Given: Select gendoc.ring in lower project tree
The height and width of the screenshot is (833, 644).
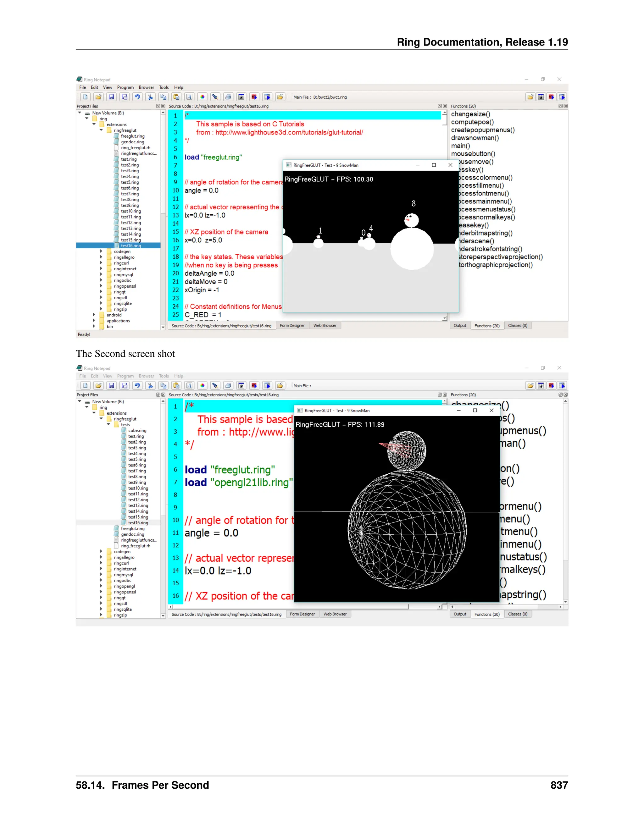Looking at the screenshot, I should [132, 534].
